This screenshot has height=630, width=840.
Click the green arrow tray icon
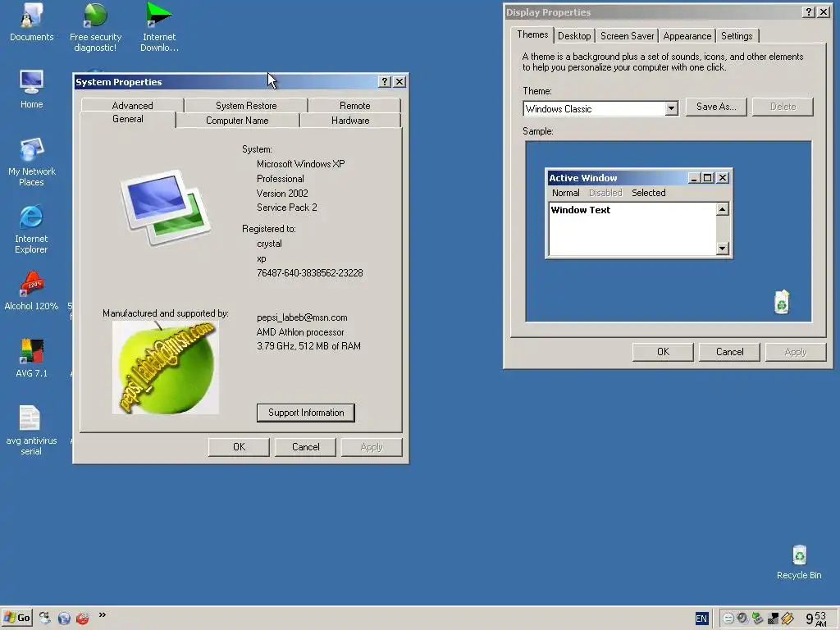(757, 619)
